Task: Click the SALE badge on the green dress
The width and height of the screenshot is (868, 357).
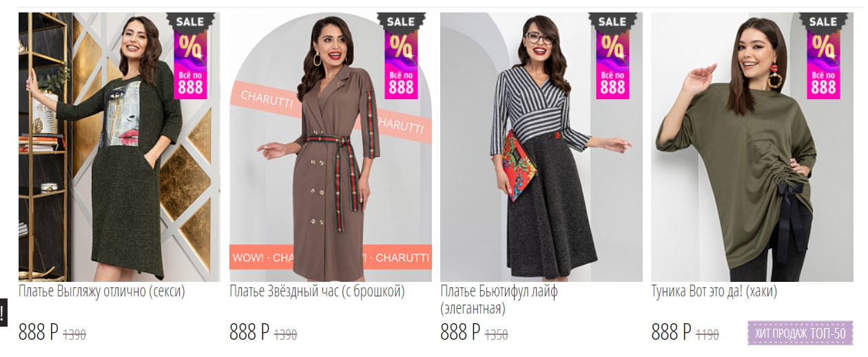Action: click(x=190, y=56)
